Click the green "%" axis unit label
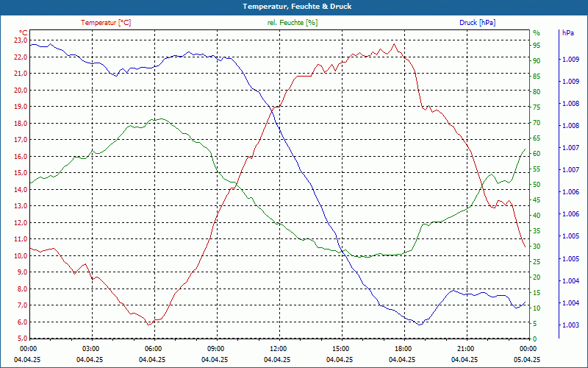This screenshot has height=368, width=588. (537, 33)
